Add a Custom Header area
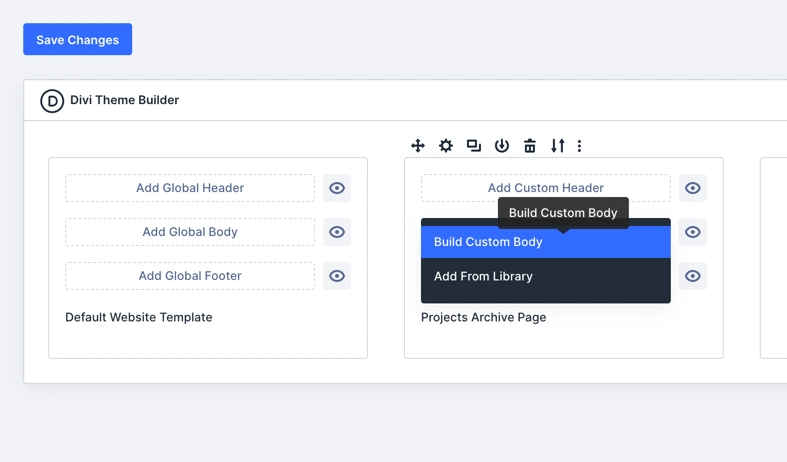This screenshot has width=787, height=462. [546, 188]
